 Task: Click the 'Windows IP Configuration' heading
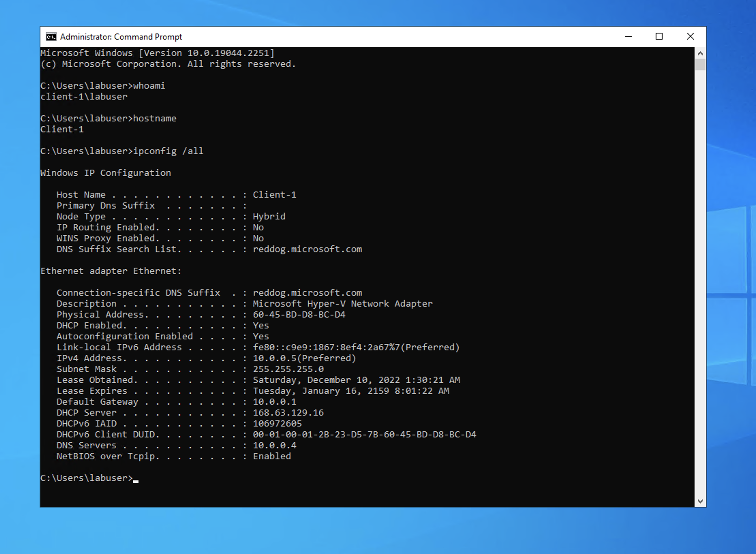pyautogui.click(x=106, y=173)
